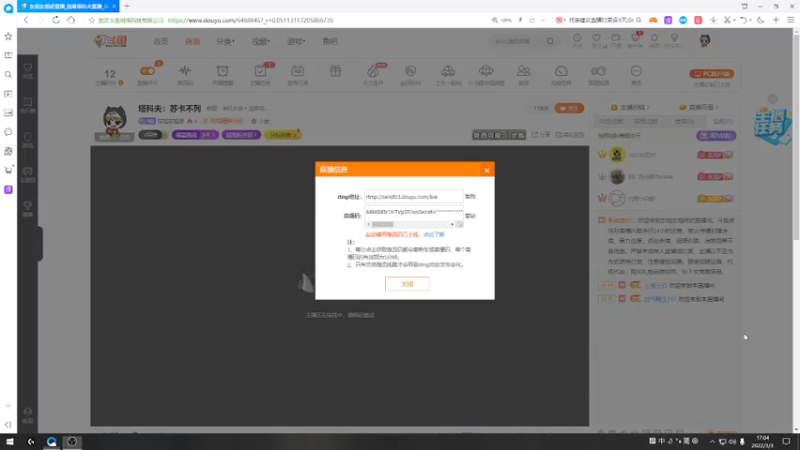Open the Windows Start button
The image size is (800, 450).
pyautogui.click(x=10, y=441)
